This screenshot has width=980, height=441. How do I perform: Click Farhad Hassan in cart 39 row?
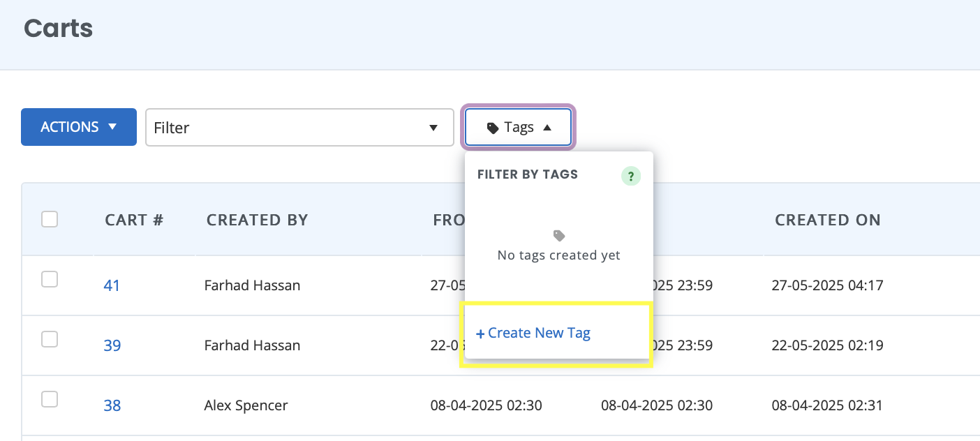click(x=253, y=345)
